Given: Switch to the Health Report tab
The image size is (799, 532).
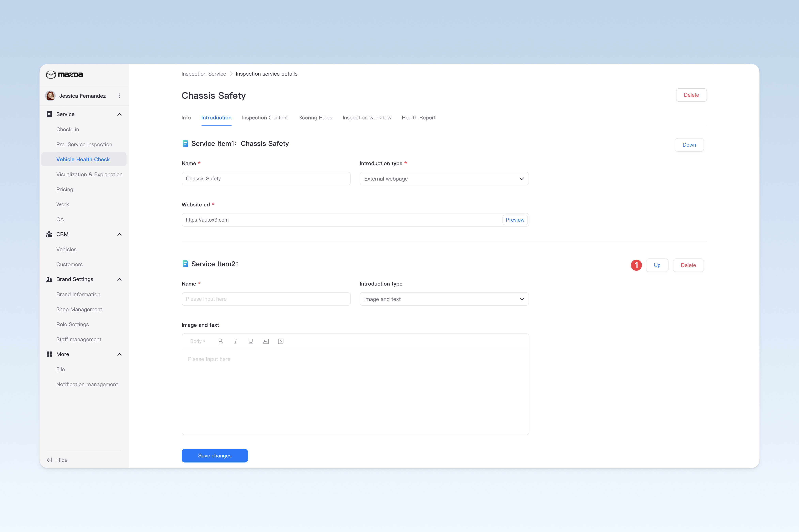Looking at the screenshot, I should pos(418,117).
